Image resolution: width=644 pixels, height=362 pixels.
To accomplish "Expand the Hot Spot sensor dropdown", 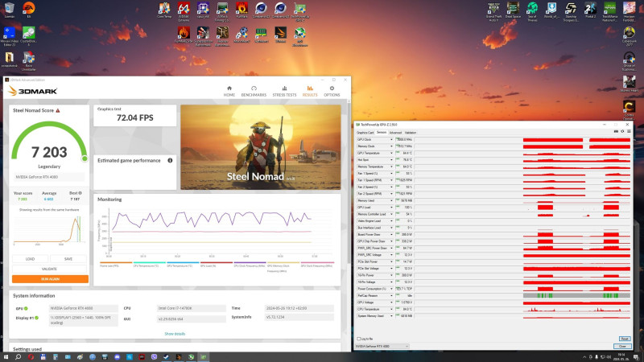I will 391,159.
